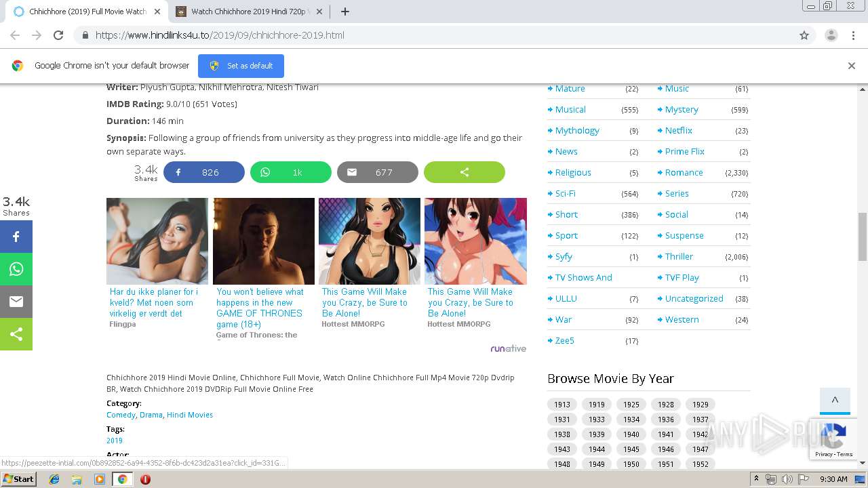
Task: Open the 2019 tag link
Action: coord(115,441)
